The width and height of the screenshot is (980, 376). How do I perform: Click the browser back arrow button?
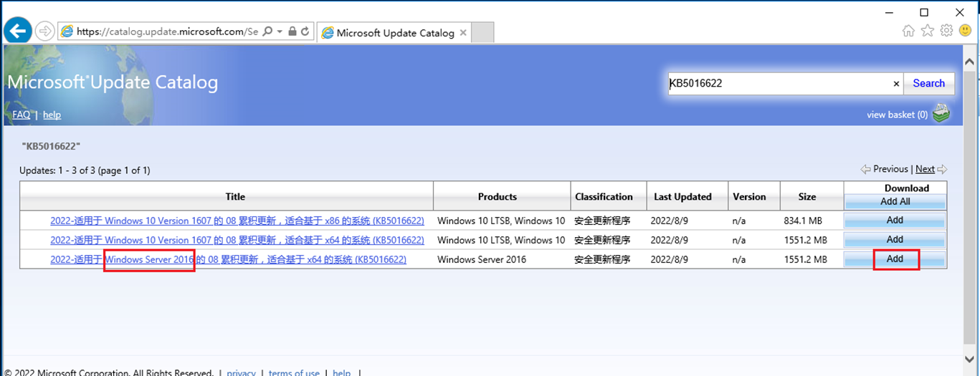pos(18,31)
